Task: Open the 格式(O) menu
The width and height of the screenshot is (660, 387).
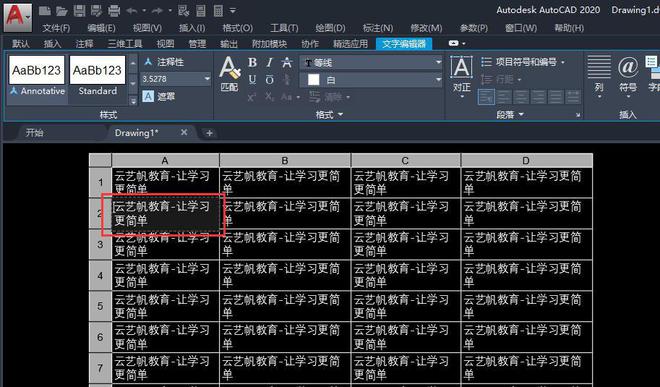Action: pyautogui.click(x=237, y=28)
